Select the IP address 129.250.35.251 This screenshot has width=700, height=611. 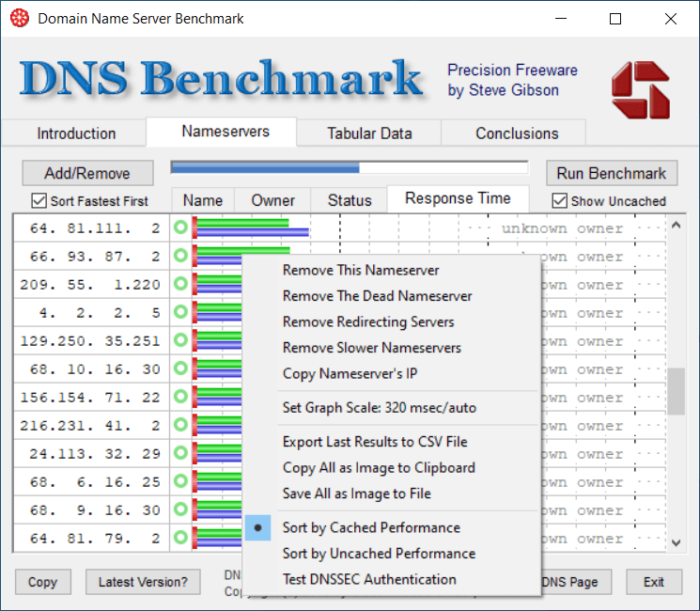pyautogui.click(x=90, y=341)
